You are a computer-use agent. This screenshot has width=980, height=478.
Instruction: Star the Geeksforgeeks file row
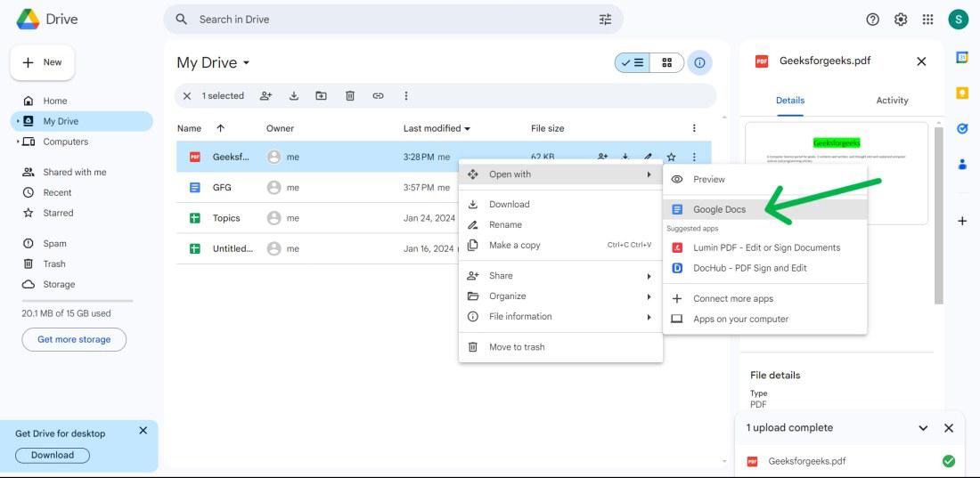tap(671, 157)
